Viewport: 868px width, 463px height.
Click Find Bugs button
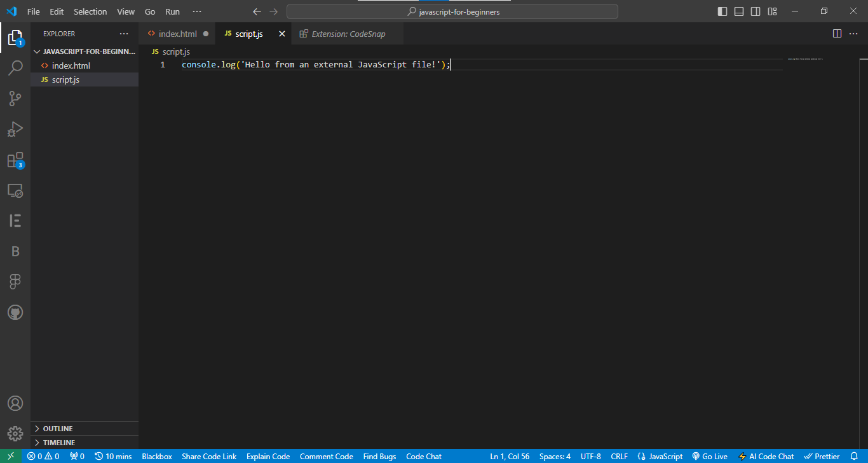(379, 456)
